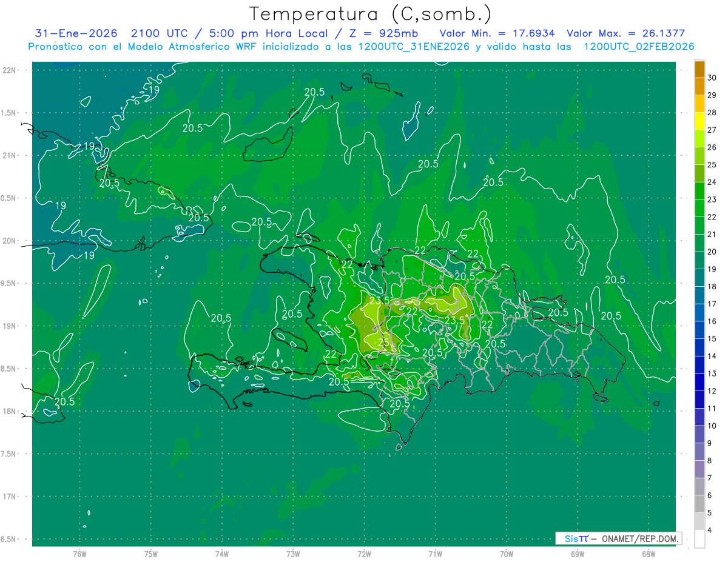Click the "10" color bar scale label

(713, 426)
